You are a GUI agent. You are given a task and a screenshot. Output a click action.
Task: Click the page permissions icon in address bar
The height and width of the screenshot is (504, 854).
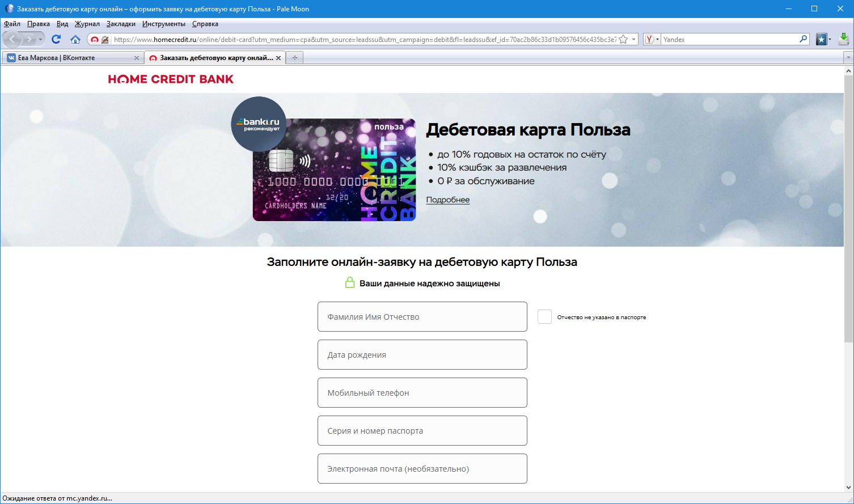pyautogui.click(x=105, y=40)
